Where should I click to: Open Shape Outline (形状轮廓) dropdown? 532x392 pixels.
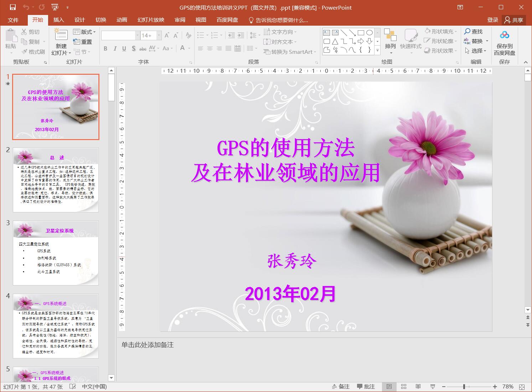(441, 41)
